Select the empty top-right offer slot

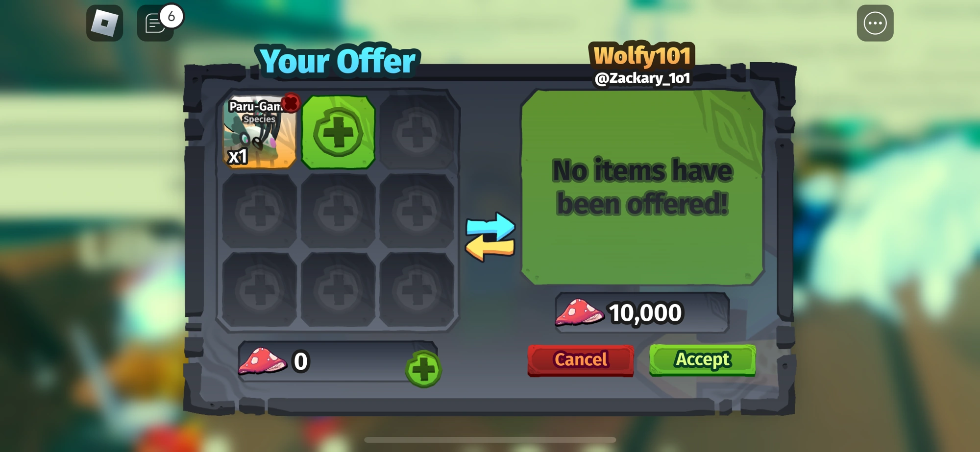point(417,132)
